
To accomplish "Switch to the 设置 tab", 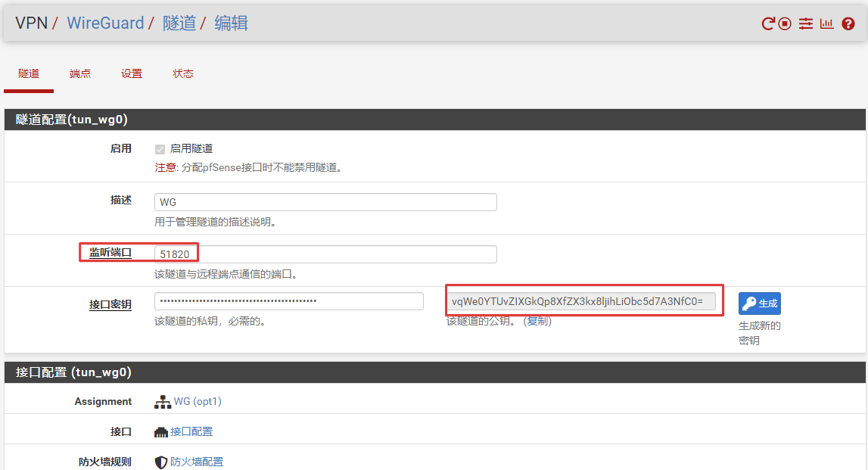I will pyautogui.click(x=132, y=73).
